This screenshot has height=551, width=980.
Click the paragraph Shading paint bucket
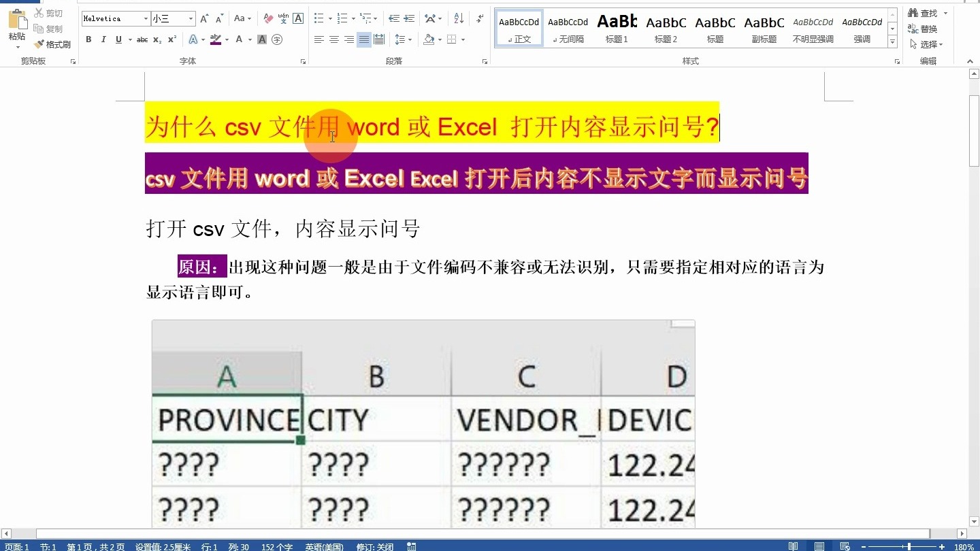pos(429,39)
